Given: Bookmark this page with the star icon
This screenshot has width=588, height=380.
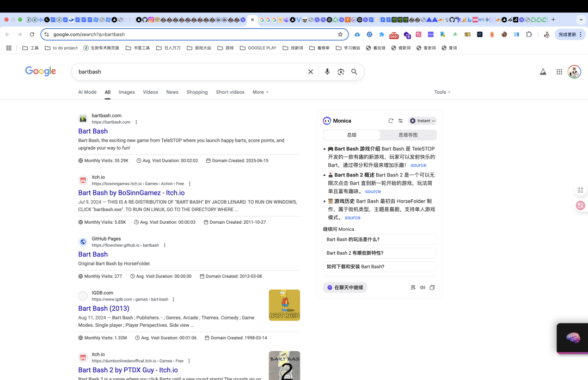Looking at the screenshot, I should click(340, 34).
